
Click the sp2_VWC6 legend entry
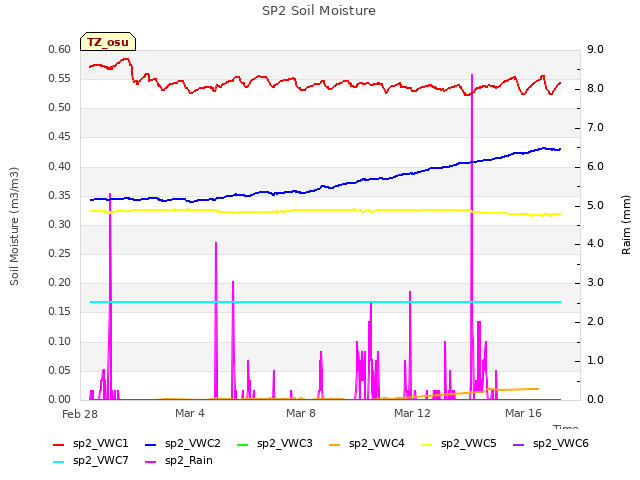coord(551,444)
